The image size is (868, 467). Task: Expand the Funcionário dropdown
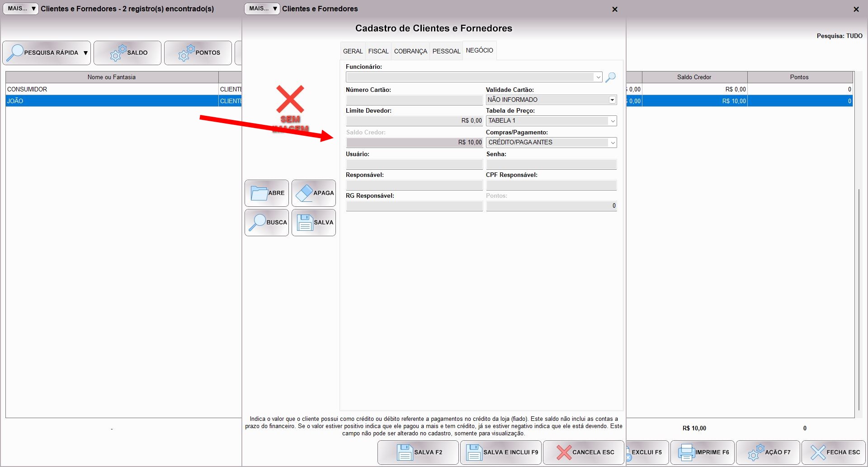[x=598, y=77]
